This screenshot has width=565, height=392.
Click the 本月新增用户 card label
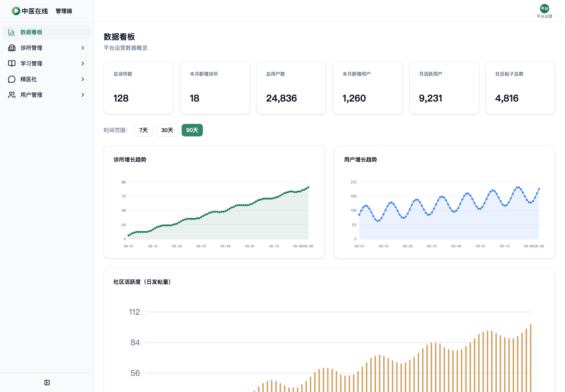(x=356, y=74)
